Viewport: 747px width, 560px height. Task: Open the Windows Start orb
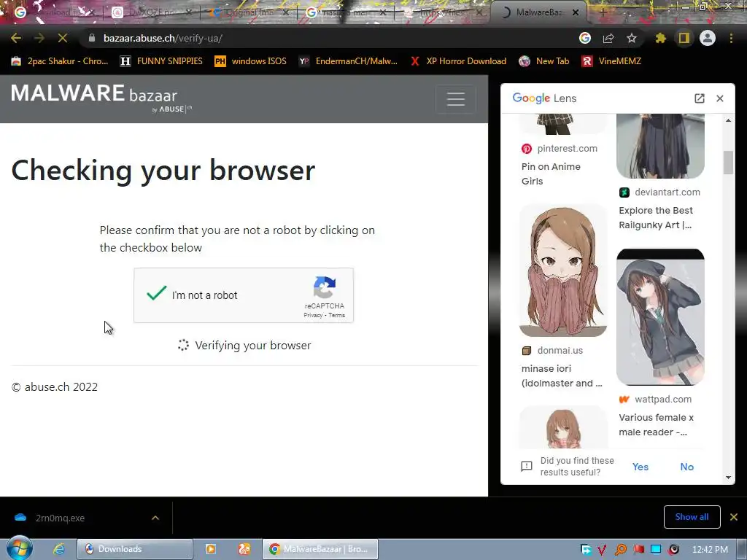19,549
